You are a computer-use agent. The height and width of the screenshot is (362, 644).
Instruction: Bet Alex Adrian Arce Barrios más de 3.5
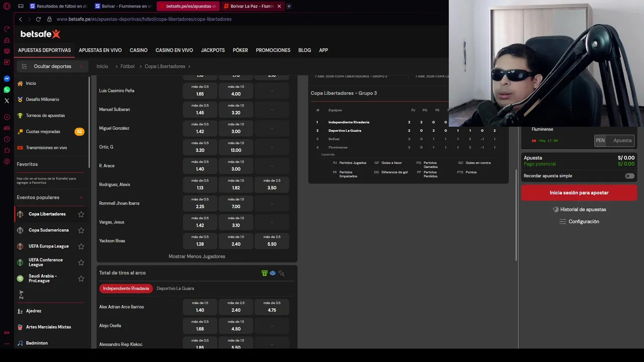tap(272, 307)
